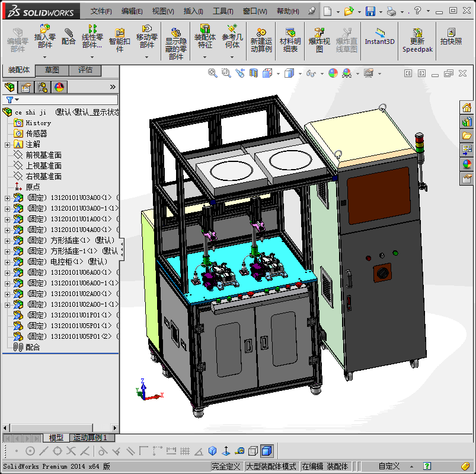Switch to the 评估 evaluate tab
Viewport: 476px width, 474px height.
[x=85, y=70]
